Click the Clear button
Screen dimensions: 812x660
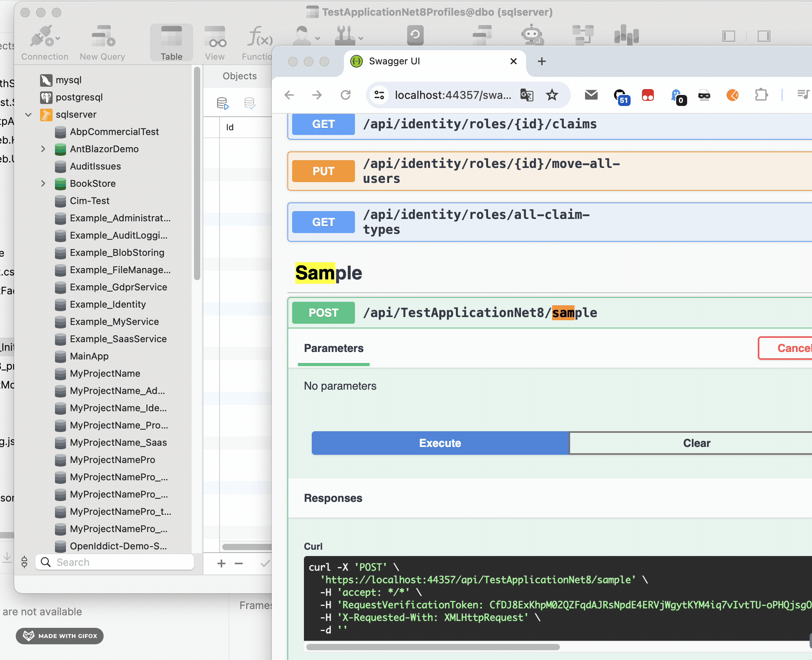[696, 443]
